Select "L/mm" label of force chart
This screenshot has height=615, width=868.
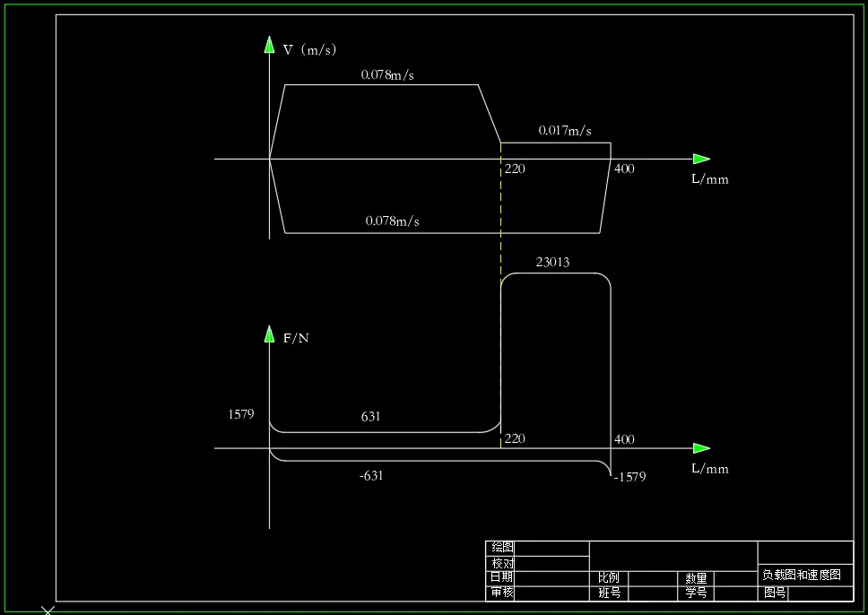coord(709,468)
